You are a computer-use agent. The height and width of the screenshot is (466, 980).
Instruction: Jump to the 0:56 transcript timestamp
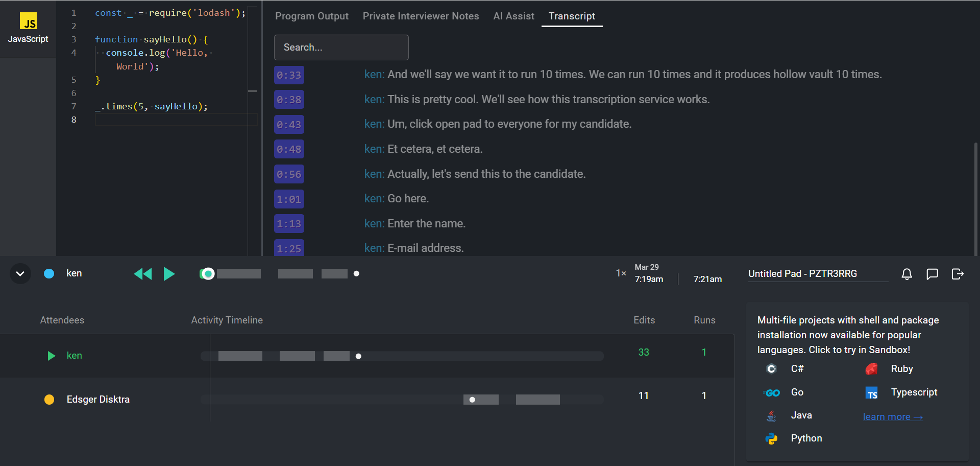289,174
